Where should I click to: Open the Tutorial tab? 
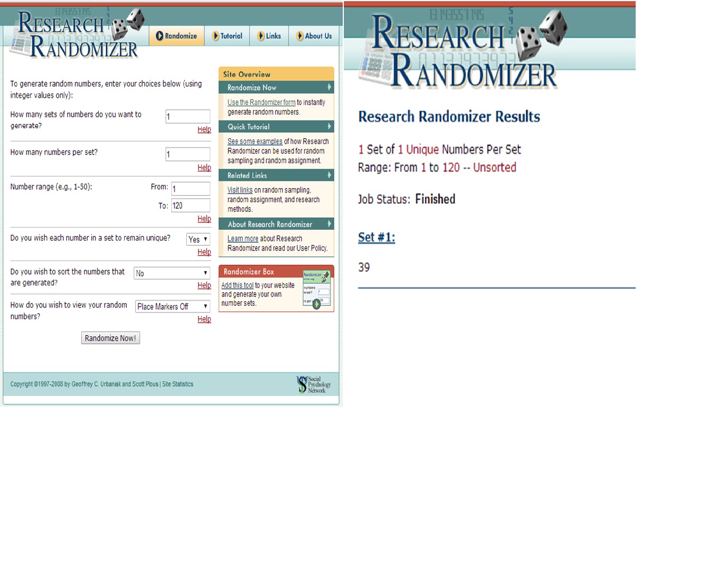tap(227, 36)
